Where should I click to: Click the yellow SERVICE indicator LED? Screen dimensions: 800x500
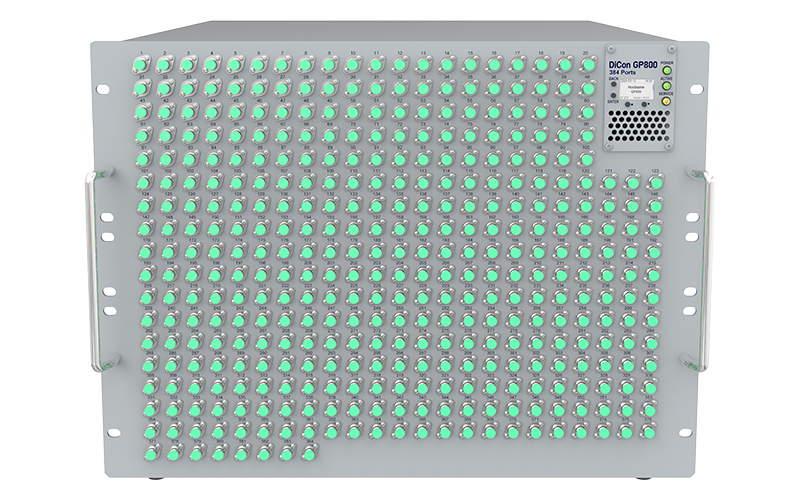667,101
